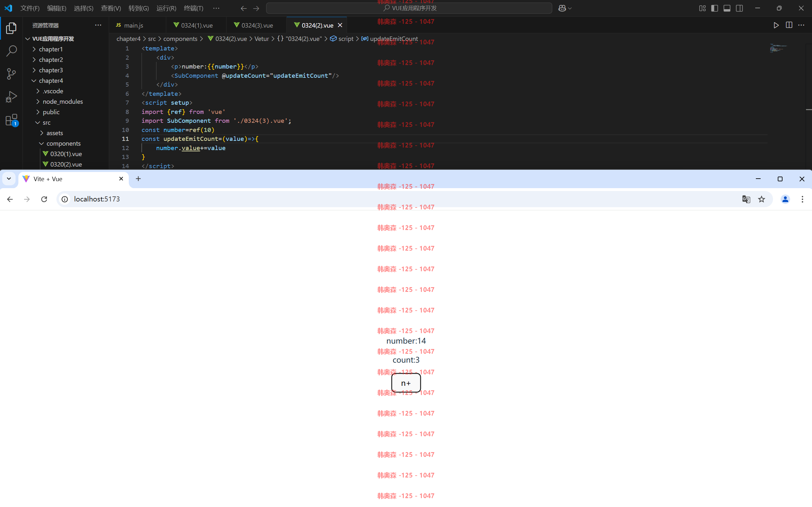The height and width of the screenshot is (507, 812).
Task: Click the Vetur breadcrumb segment
Action: point(261,39)
